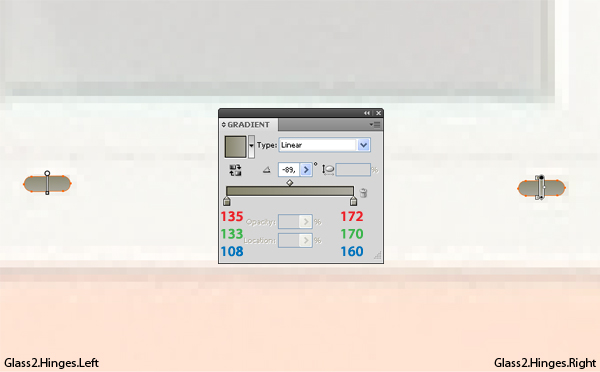
Task: Expand the Location percentage arrow
Action: tap(306, 240)
